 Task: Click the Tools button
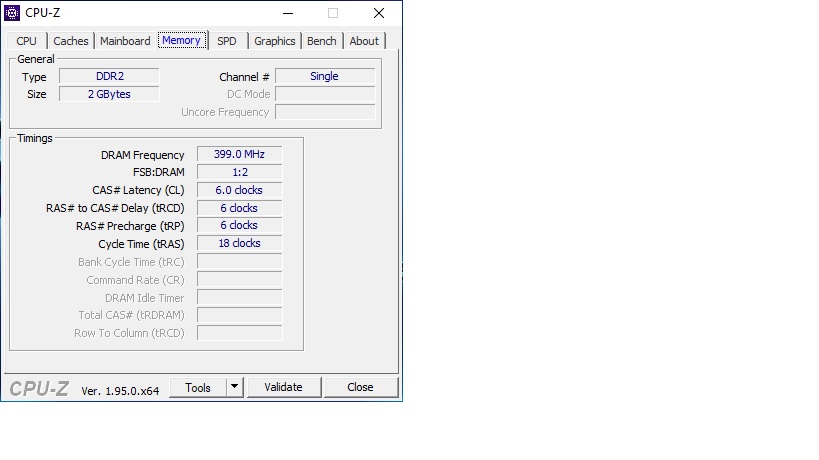(x=198, y=387)
